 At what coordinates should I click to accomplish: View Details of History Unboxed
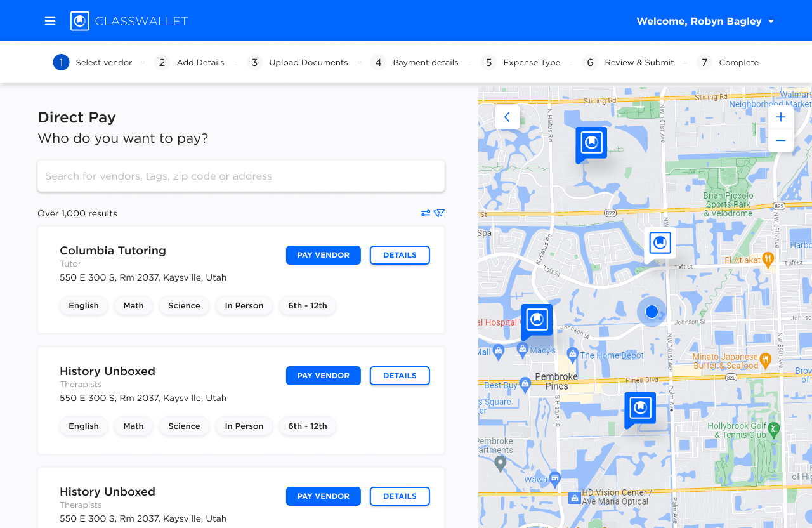coord(400,376)
